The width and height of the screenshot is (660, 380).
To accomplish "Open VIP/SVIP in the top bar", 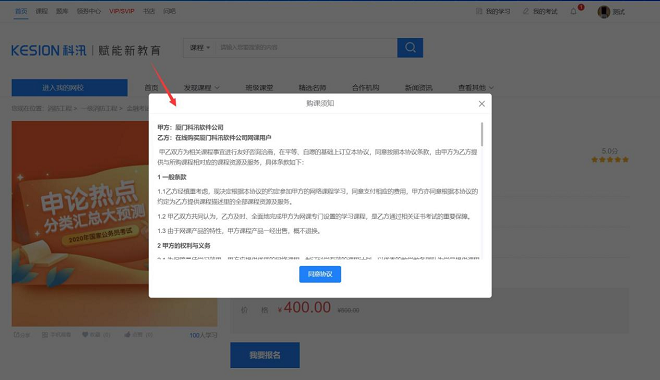I will (x=122, y=11).
